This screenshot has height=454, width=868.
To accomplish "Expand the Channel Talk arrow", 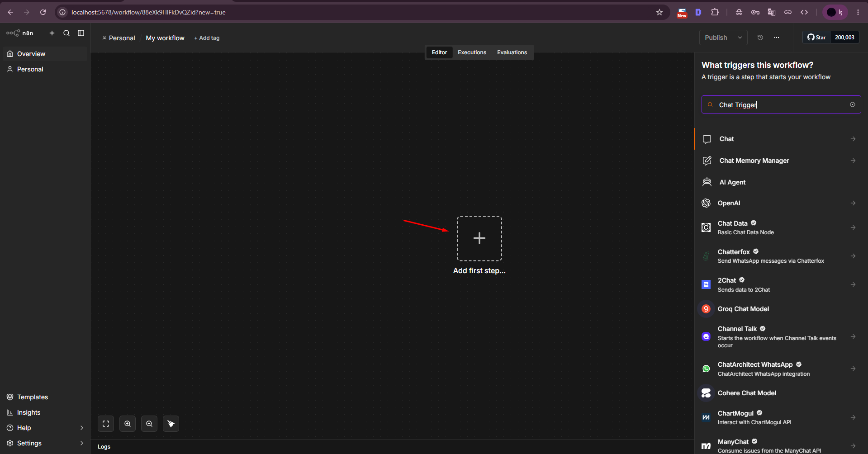I will (853, 336).
